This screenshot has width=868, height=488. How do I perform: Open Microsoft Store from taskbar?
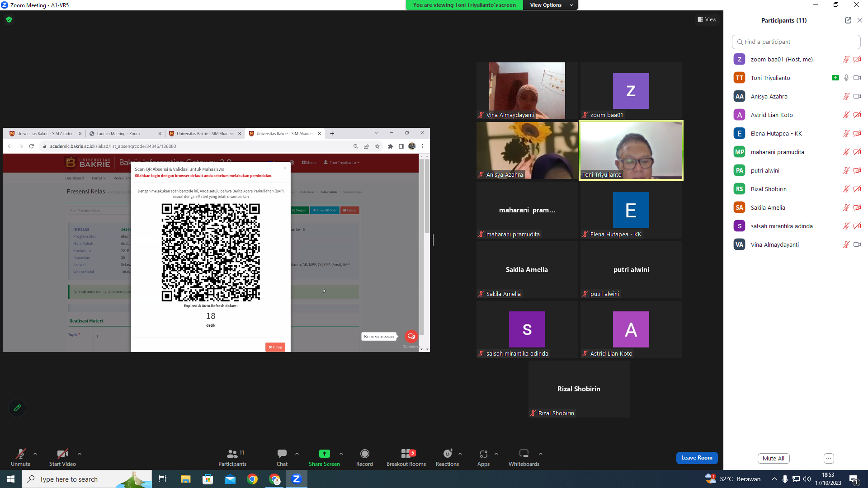coord(208,479)
